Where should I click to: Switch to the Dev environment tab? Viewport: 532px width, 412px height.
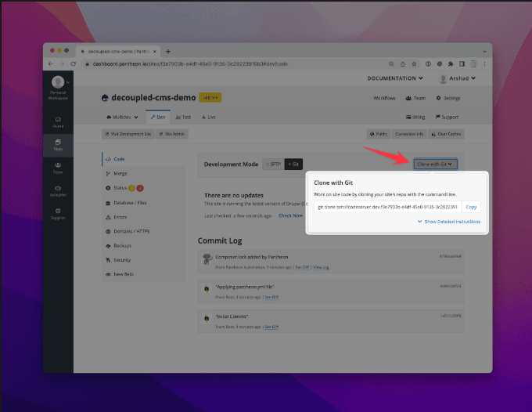pyautogui.click(x=158, y=117)
